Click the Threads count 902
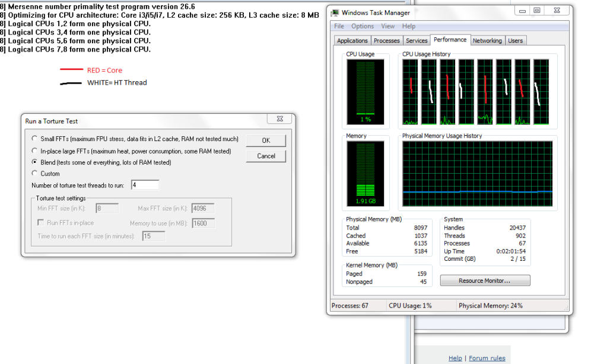The height and width of the screenshot is (364, 607). click(521, 235)
